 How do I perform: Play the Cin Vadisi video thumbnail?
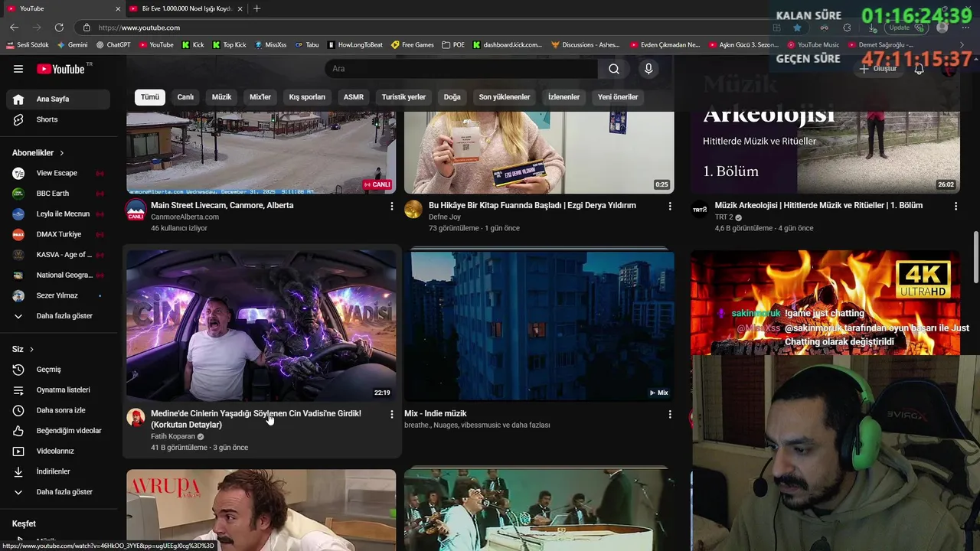click(261, 325)
